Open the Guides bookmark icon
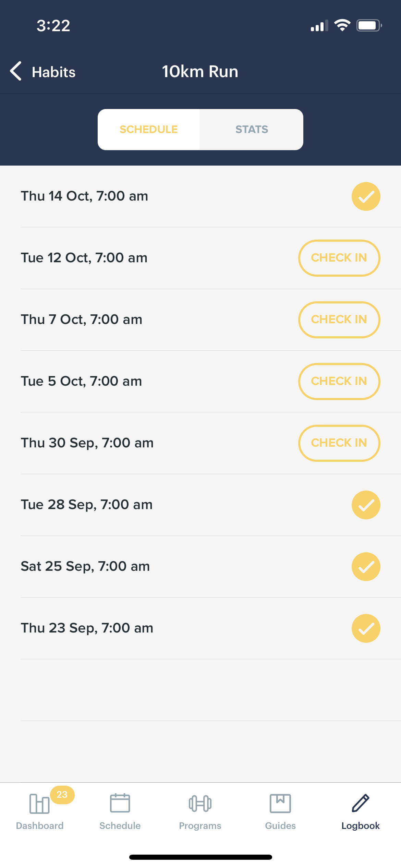401x868 pixels. [280, 804]
